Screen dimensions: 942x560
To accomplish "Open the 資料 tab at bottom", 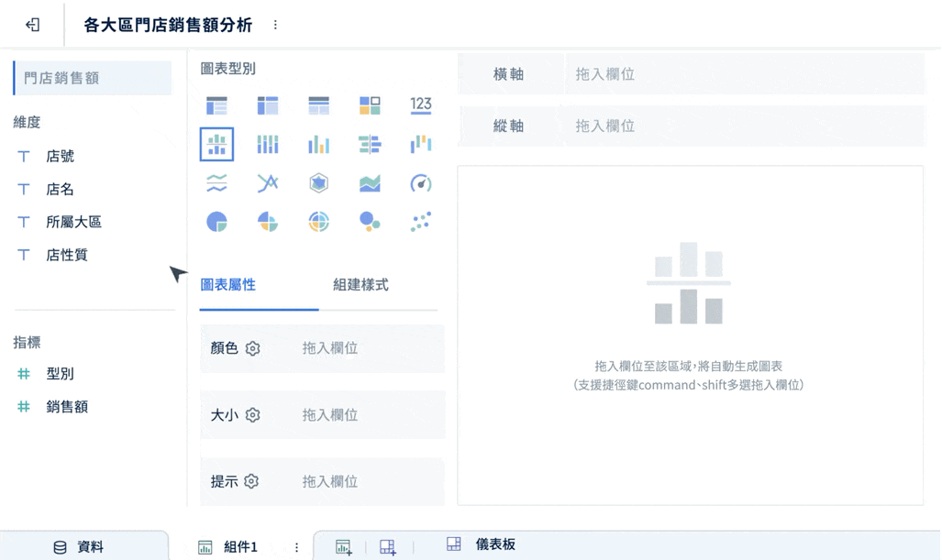I will [x=83, y=544].
